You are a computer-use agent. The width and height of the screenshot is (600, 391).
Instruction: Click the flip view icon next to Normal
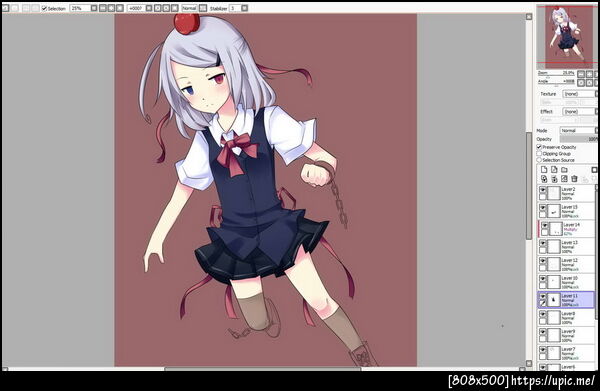coord(203,8)
